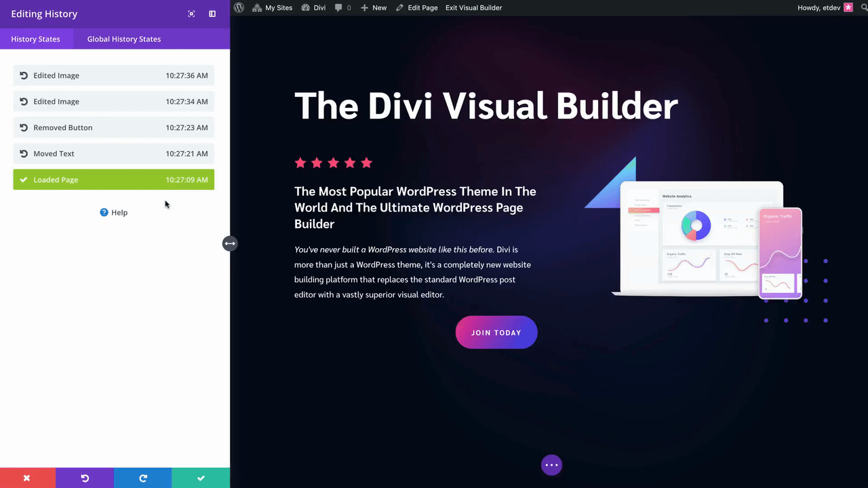Screen dimensions: 868x488
Task: Click the snap modal to sidebar icon
Action: (x=212, y=14)
